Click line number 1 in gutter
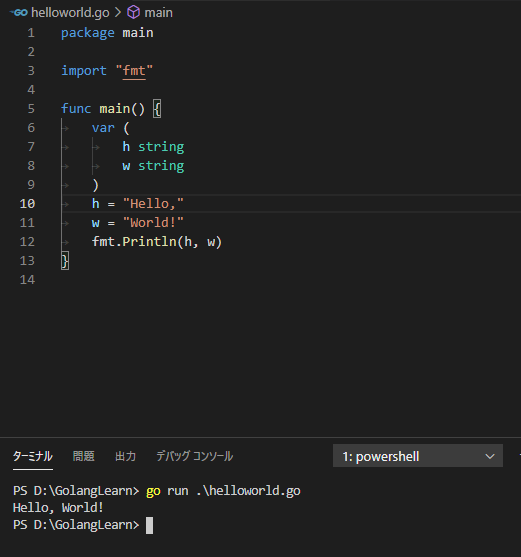The height and width of the screenshot is (557, 521). (31, 33)
